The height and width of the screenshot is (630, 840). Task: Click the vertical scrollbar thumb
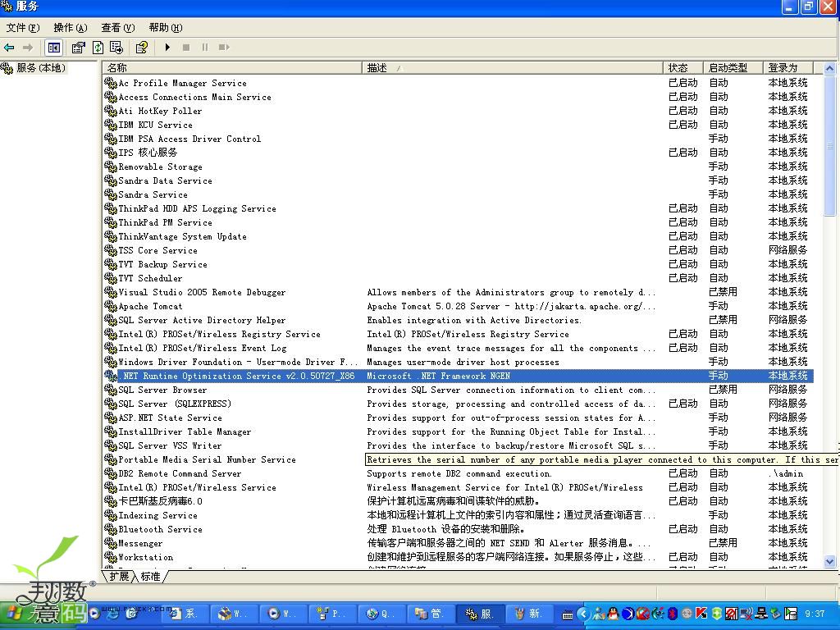830,145
